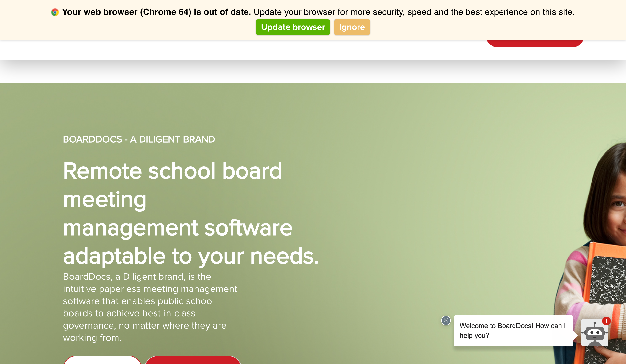Screen dimensions: 626x364
Task: Click the Update browser button
Action: (293, 27)
